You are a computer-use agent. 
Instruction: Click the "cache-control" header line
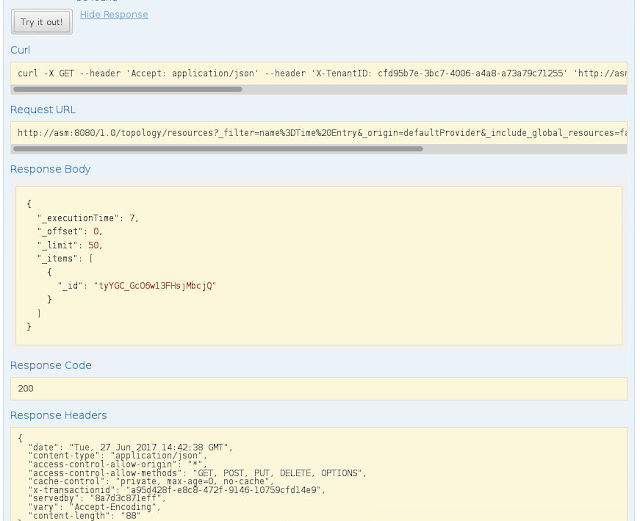[151, 481]
